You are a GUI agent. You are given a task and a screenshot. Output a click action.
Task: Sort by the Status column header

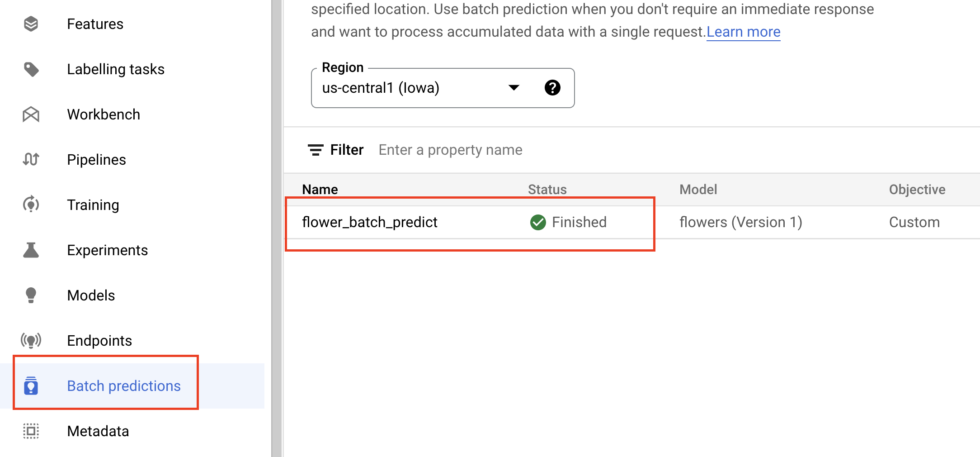coord(547,190)
